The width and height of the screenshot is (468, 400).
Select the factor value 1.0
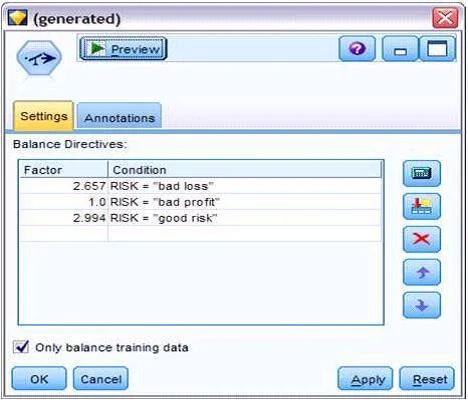point(97,202)
